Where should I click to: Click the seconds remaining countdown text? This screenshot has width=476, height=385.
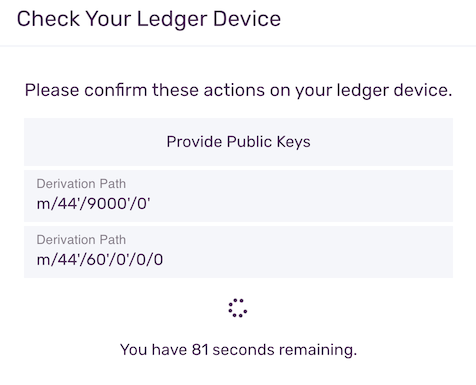tap(238, 350)
